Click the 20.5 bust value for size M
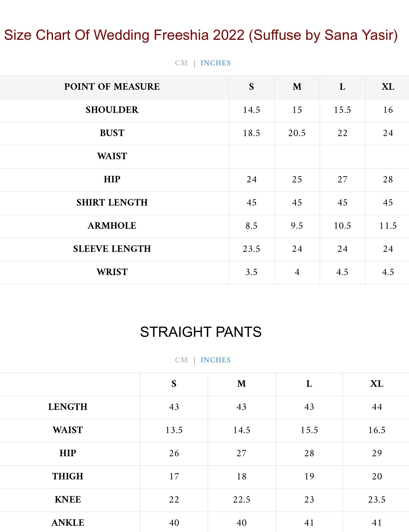Viewport: 409px width, 532px height. click(297, 133)
